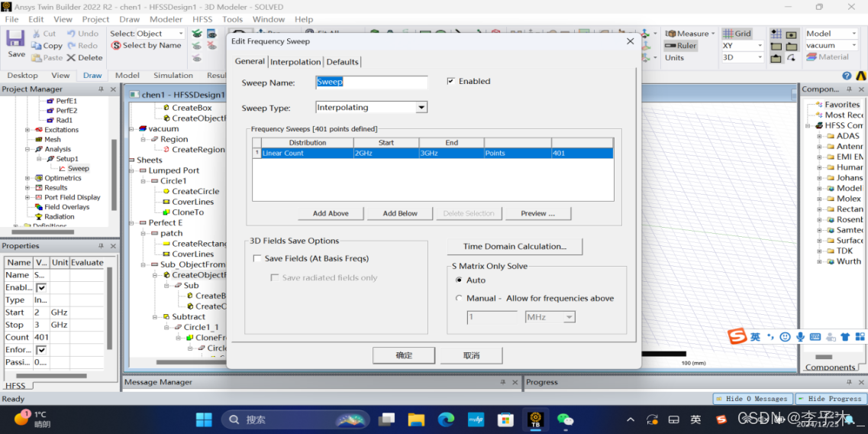Select Field Overlays in Project Manager
868x434 pixels.
[66, 207]
